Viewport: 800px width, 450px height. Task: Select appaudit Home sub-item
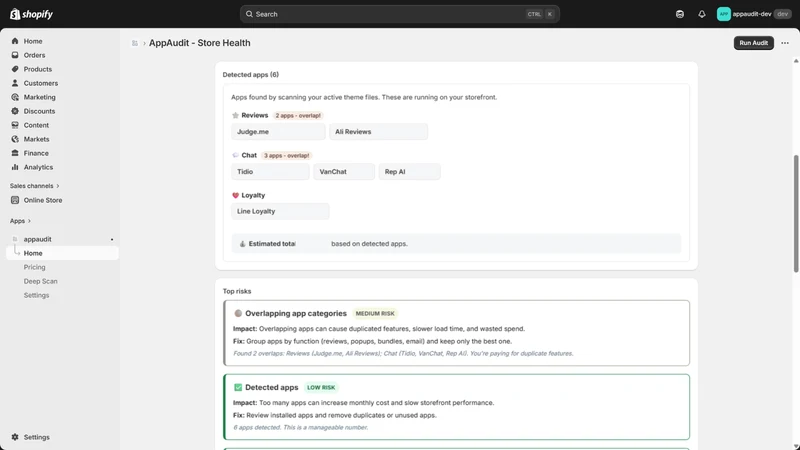click(62, 253)
